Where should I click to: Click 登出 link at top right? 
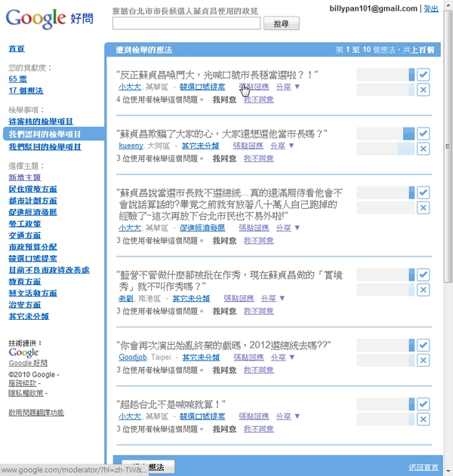point(431,8)
